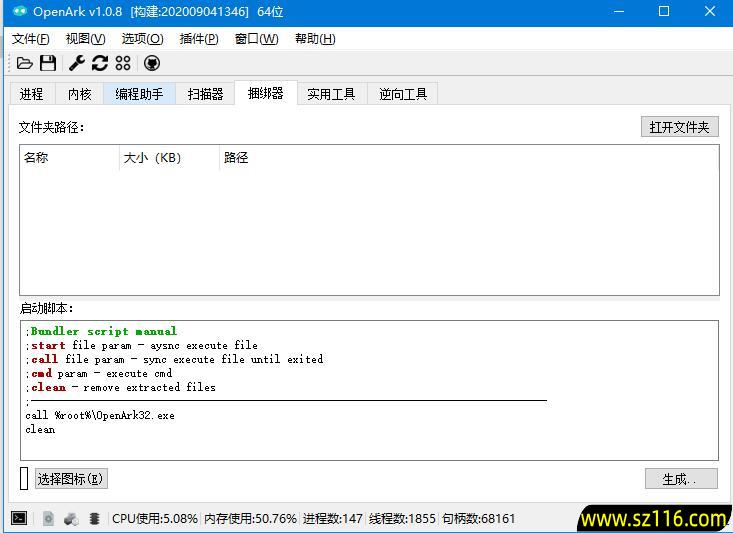The width and height of the screenshot is (733, 533).
Task: Click the 打开文件夹 button
Action: click(x=679, y=127)
